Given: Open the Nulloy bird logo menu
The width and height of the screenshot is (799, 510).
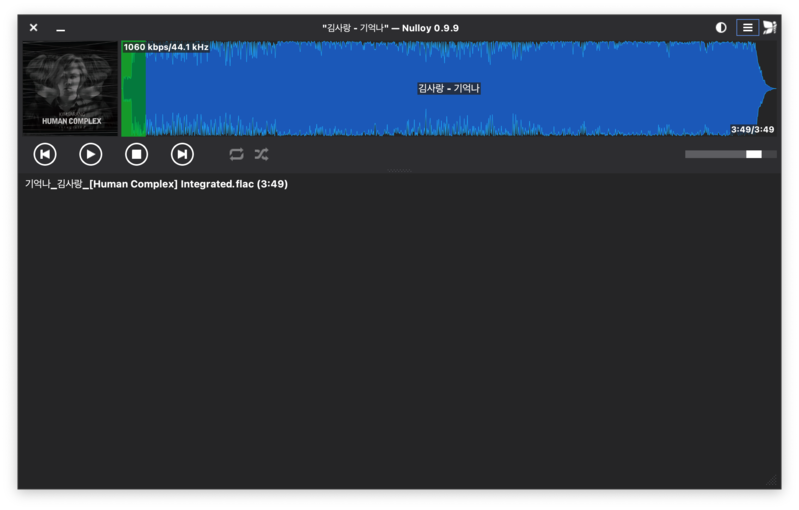Looking at the screenshot, I should (x=769, y=28).
